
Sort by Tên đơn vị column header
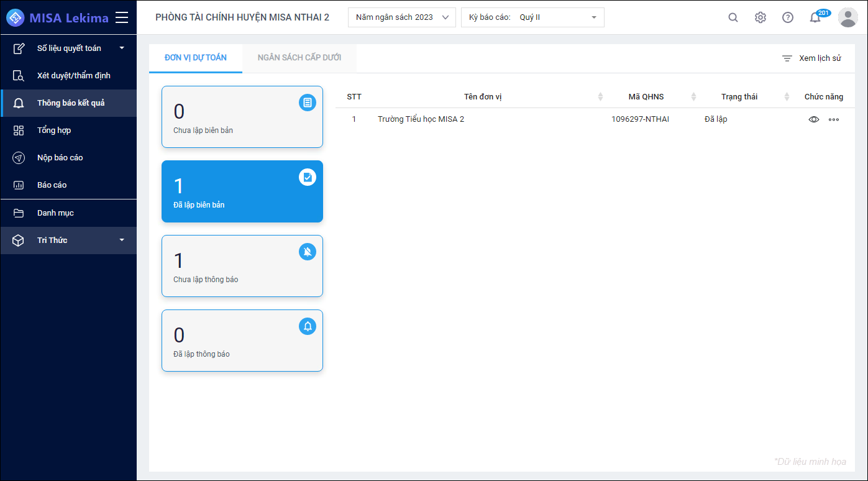point(483,96)
